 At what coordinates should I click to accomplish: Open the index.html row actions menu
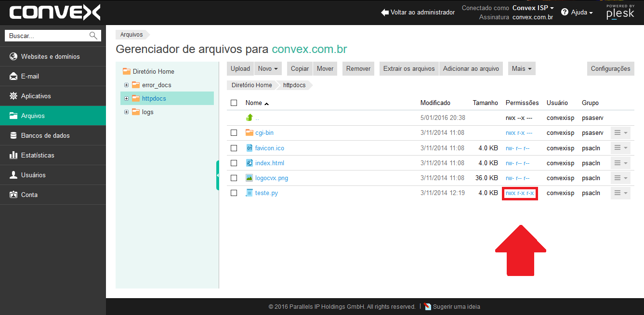click(x=620, y=163)
